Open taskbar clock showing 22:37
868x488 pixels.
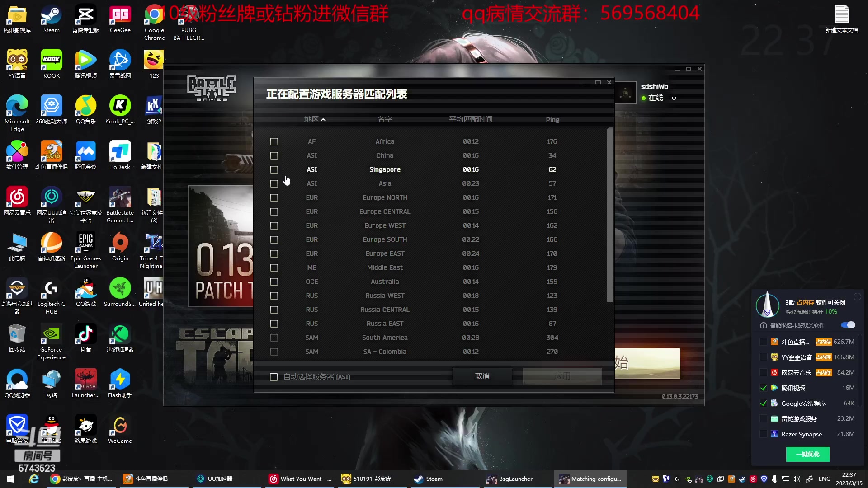[x=849, y=479]
